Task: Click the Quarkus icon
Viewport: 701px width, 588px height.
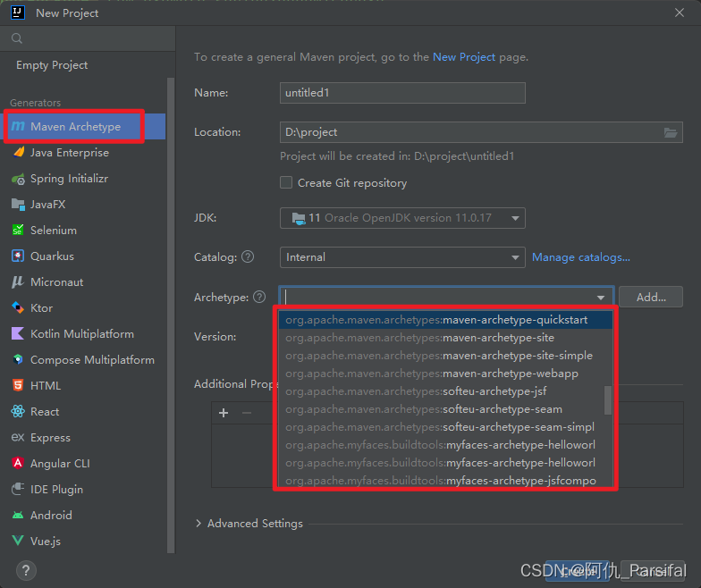Action: (x=18, y=256)
